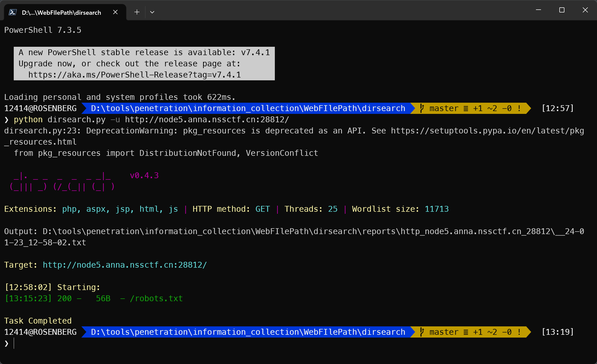The width and height of the screenshot is (597, 364).
Task: Expand the new tab profile dropdown
Action: pyautogui.click(x=152, y=12)
